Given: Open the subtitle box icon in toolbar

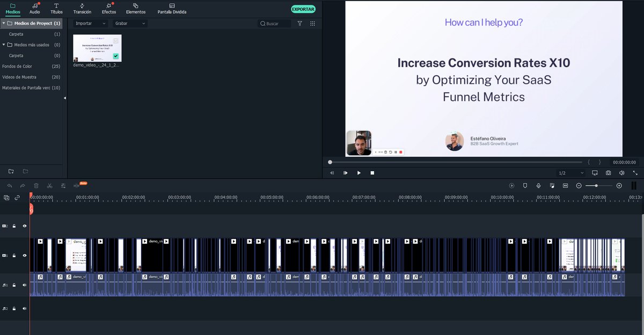Looking at the screenshot, I should click(565, 186).
